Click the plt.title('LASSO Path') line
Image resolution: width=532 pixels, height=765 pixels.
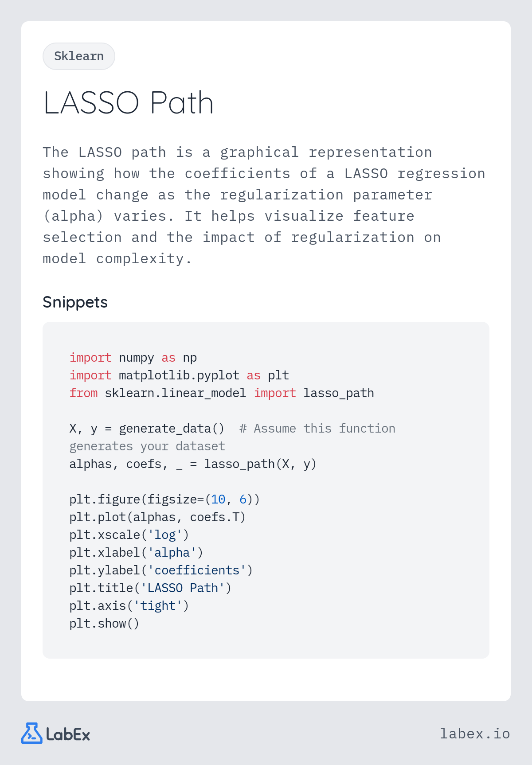coord(150,588)
